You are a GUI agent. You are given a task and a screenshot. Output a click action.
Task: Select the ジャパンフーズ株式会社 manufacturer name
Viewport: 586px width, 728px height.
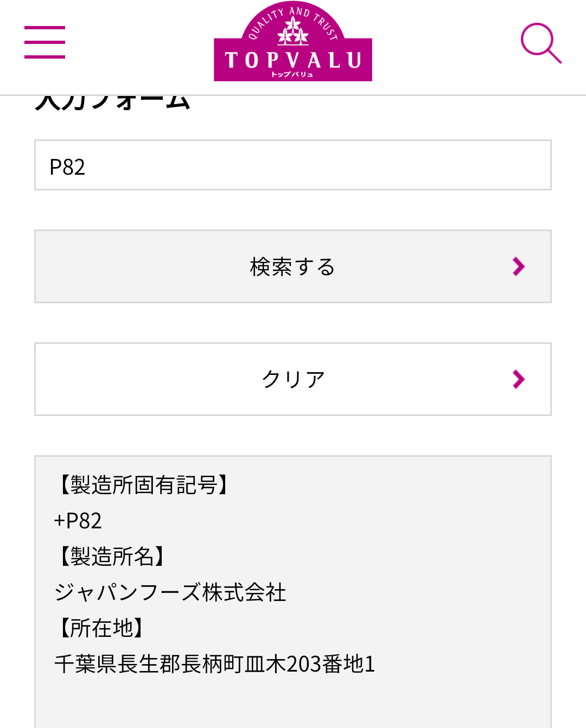click(170, 592)
